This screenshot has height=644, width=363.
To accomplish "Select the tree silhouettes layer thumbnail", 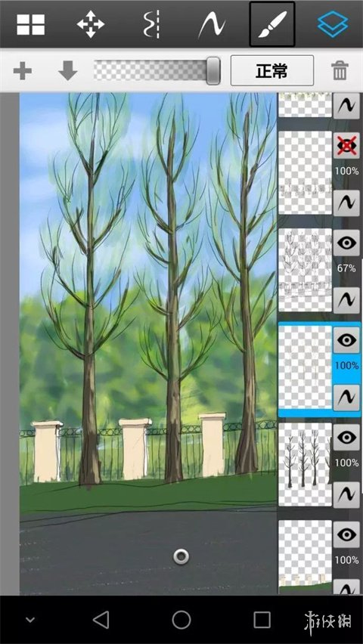I will (x=305, y=465).
